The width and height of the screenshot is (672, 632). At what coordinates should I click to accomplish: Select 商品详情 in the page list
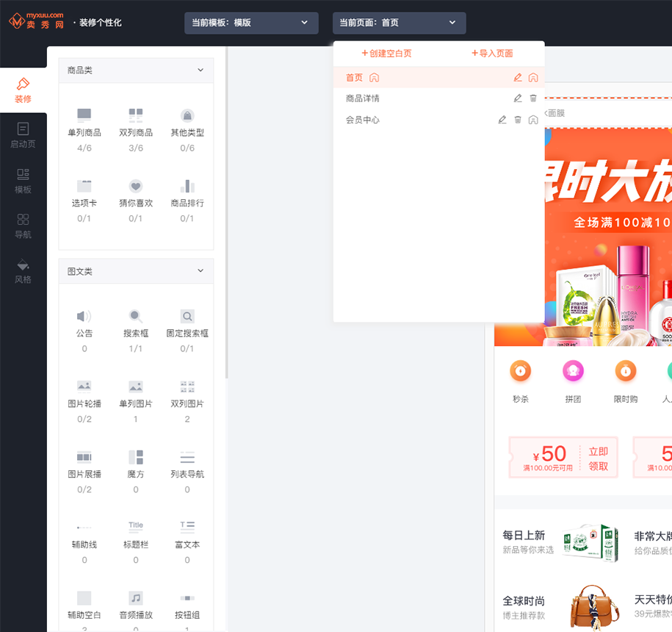[439, 98]
